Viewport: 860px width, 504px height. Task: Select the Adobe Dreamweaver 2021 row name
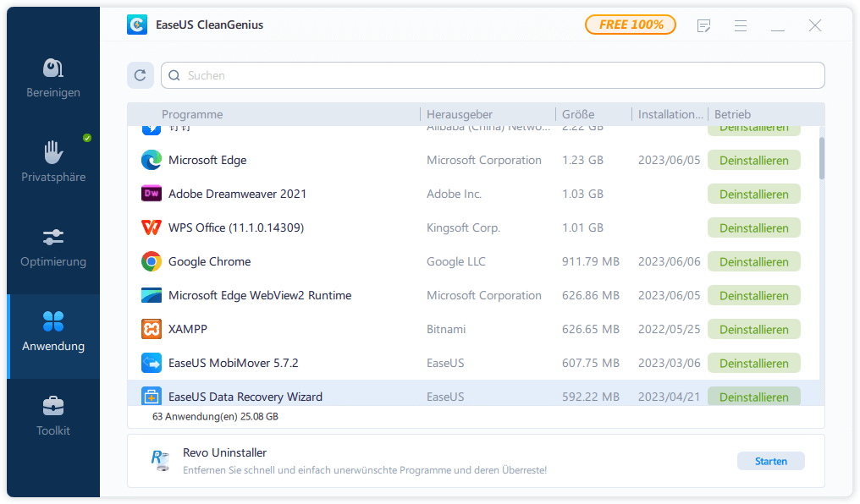tap(237, 194)
